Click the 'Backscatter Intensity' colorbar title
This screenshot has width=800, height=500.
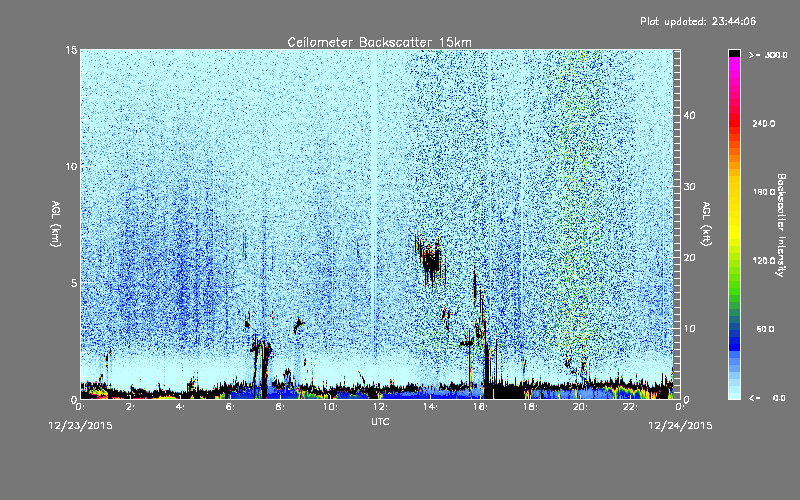[x=781, y=225]
